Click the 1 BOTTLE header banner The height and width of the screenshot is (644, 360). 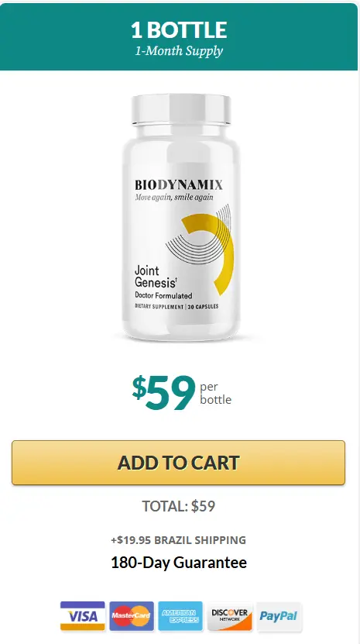[x=179, y=37]
